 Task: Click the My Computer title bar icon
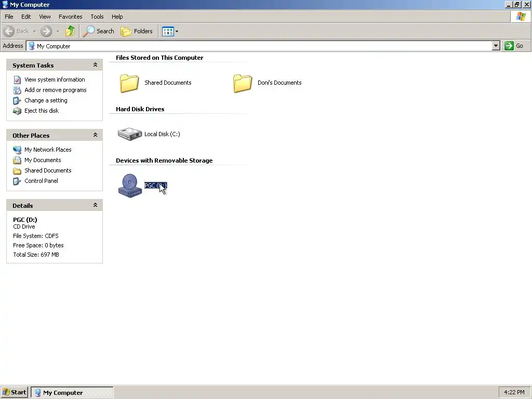pyautogui.click(x=5, y=4)
